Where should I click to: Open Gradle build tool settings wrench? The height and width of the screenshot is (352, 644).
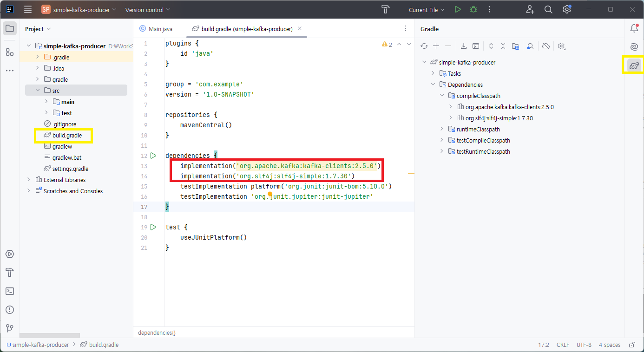tap(561, 46)
